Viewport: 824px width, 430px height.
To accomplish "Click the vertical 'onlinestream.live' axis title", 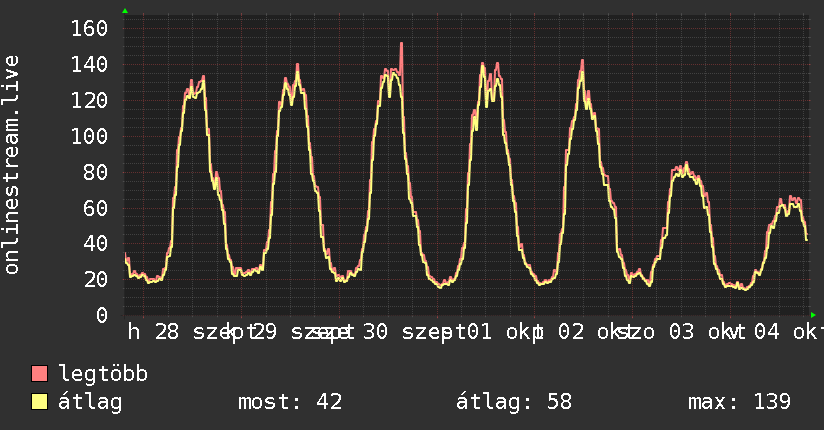I will pos(12,165).
